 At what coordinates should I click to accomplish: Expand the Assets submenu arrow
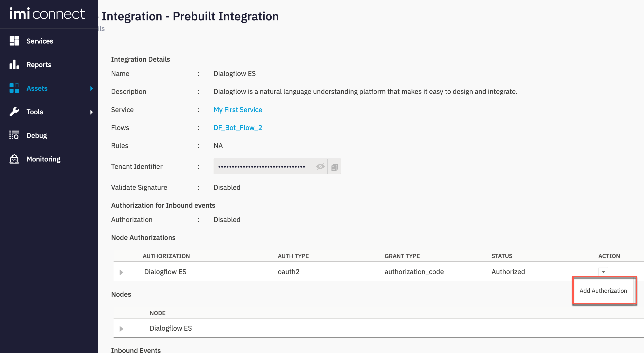[x=91, y=88]
